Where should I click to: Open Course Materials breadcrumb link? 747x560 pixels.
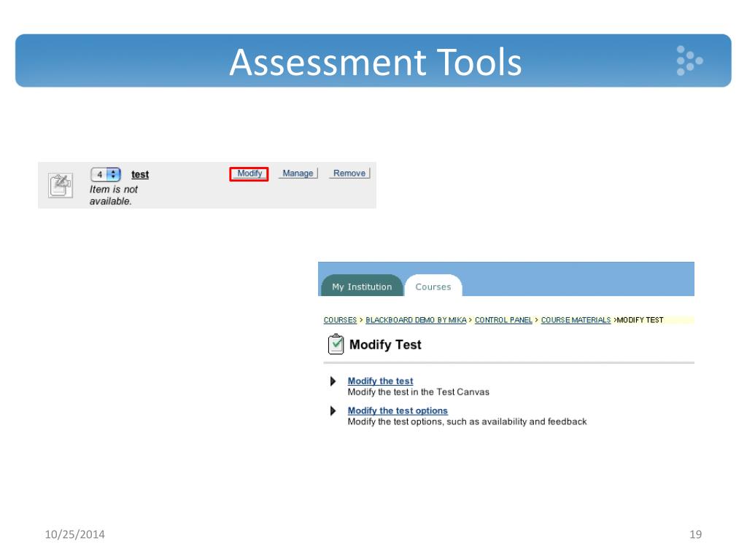coord(576,320)
